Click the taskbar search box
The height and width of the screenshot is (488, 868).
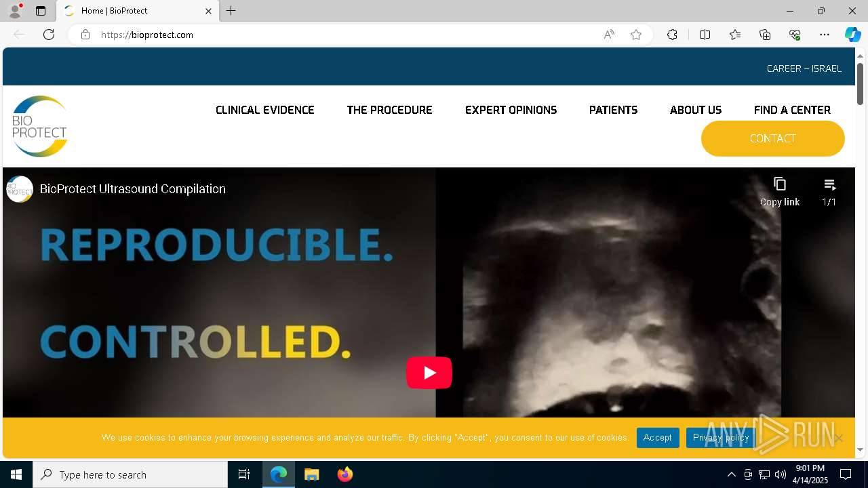pyautogui.click(x=130, y=474)
